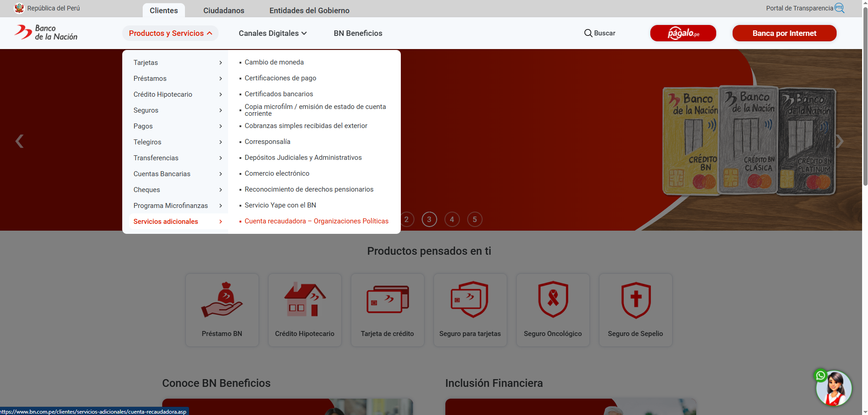Open the Tarjeta de crédito icon
Screen dimensions: 868x415
pos(387,300)
